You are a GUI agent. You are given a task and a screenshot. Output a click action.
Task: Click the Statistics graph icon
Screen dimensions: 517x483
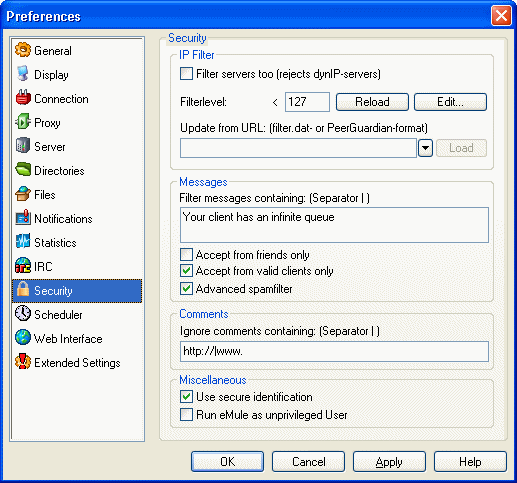[23, 242]
